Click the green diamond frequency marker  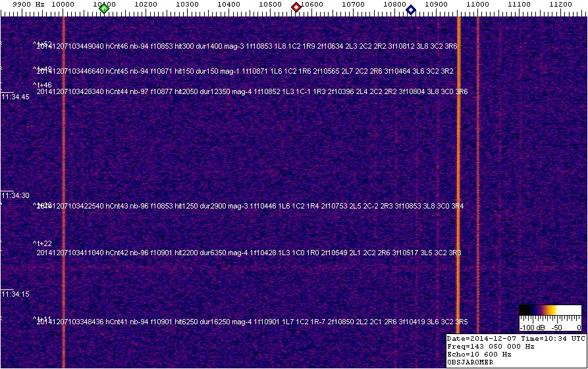(x=103, y=8)
